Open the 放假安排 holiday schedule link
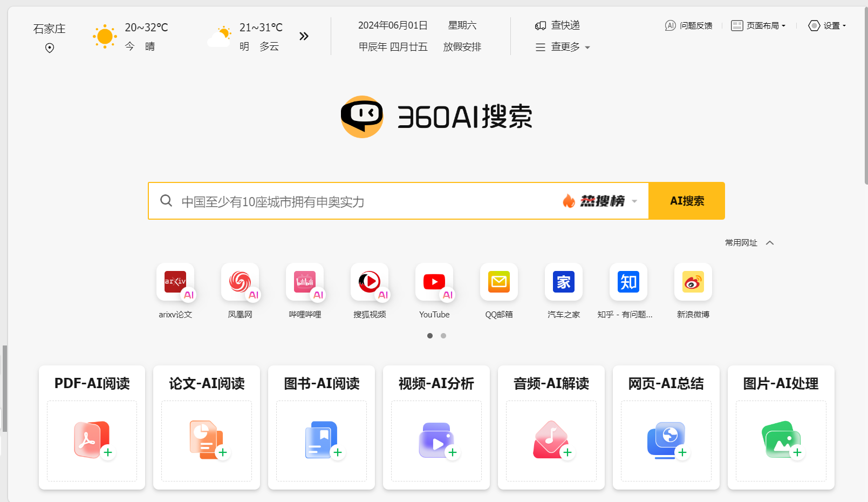The width and height of the screenshot is (868, 502). click(462, 47)
